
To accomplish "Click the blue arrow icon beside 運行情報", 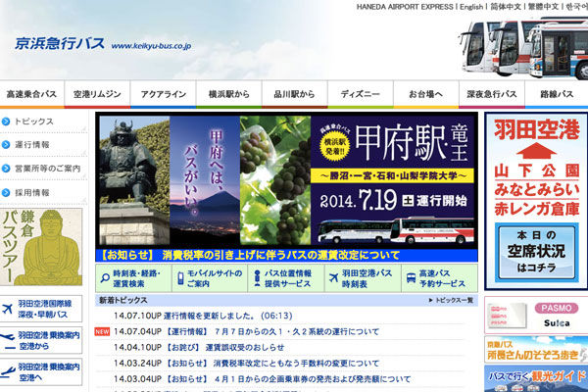I will point(6,145).
